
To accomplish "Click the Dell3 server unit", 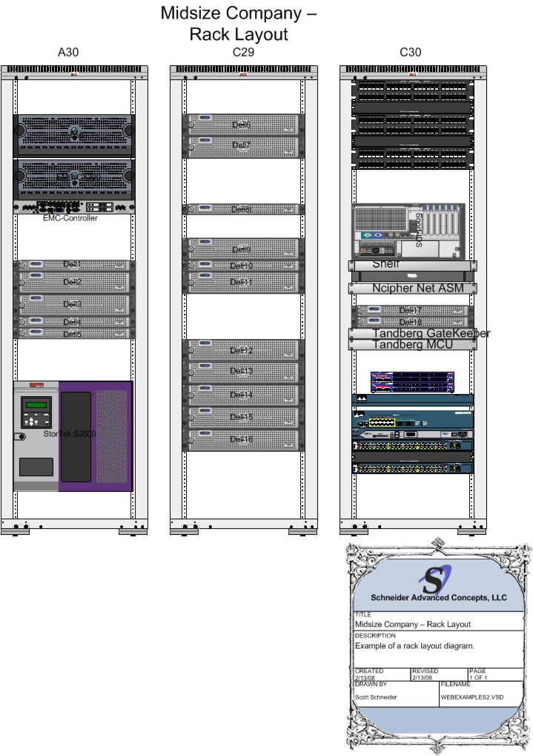I will 74,305.
